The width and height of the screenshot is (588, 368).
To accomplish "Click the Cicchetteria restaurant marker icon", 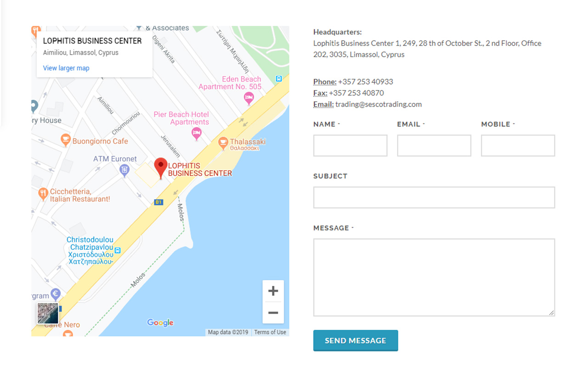I will click(x=43, y=194).
